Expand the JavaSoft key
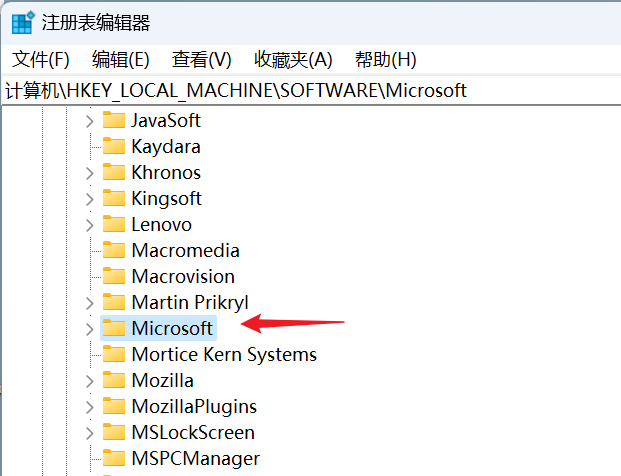 coord(90,121)
